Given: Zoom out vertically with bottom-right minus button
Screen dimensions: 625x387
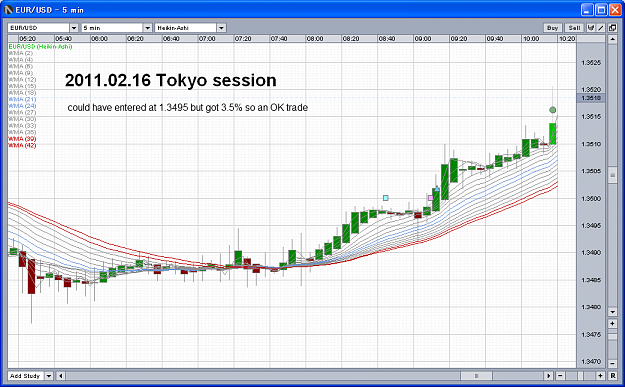Looking at the screenshot, I should [613, 363].
